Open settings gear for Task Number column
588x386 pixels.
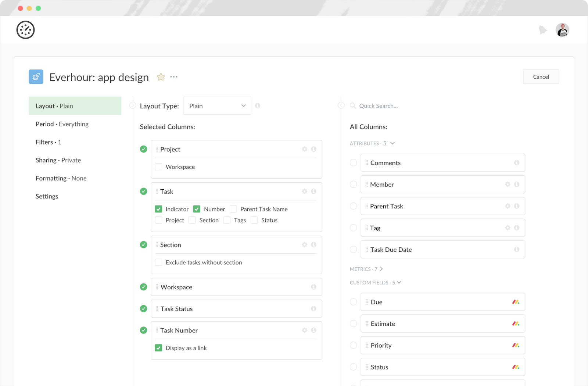305,330
